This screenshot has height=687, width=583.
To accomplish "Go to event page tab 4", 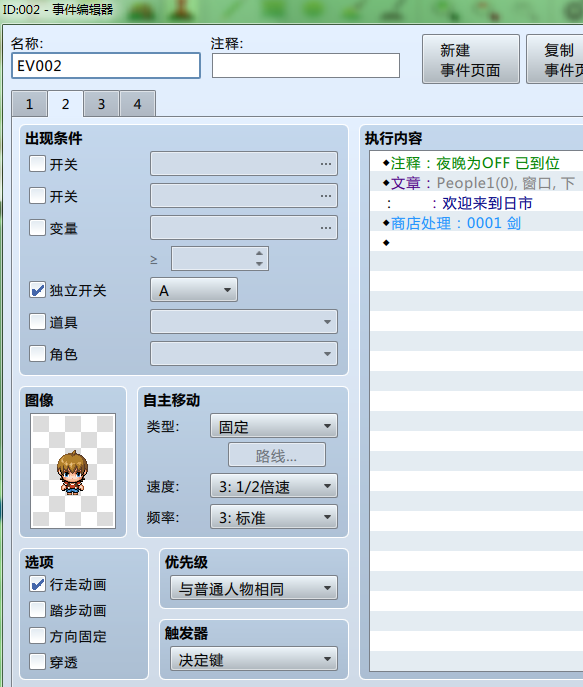I will (x=137, y=104).
